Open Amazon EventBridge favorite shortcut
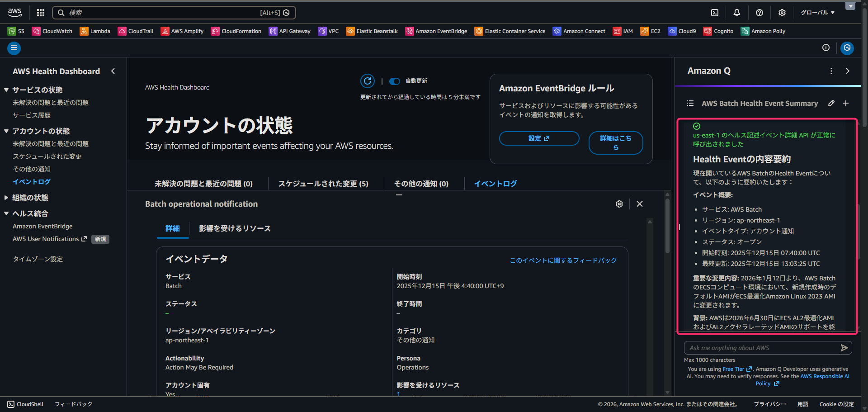This screenshot has width=868, height=412. pos(436,31)
